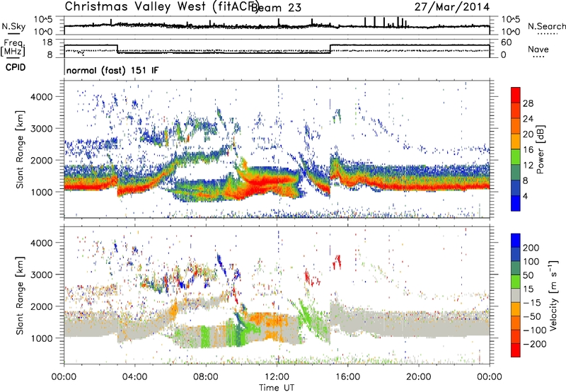Image resolution: width=566 pixels, height=392 pixels.
Task: Click "3000" tick on the power panel
Action: coord(42,129)
